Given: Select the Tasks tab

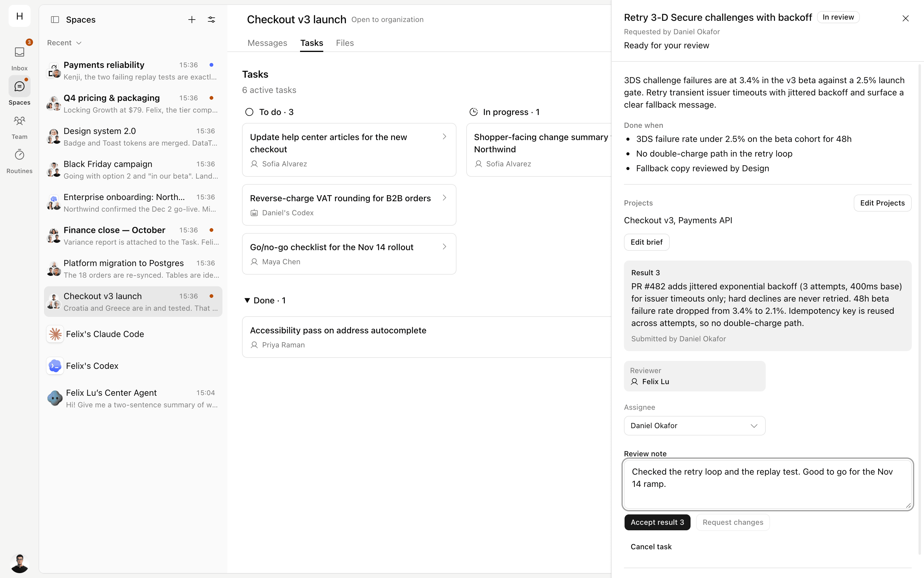Looking at the screenshot, I should click(312, 43).
